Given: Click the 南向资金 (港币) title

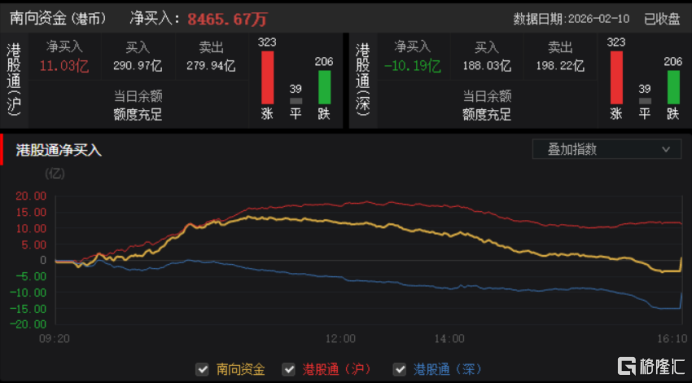Looking at the screenshot, I should pyautogui.click(x=58, y=18).
